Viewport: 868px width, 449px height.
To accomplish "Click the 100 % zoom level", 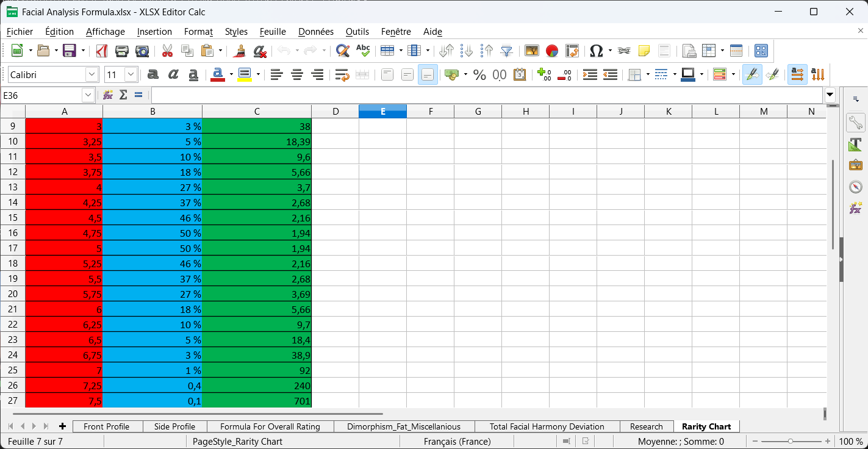I will point(850,441).
